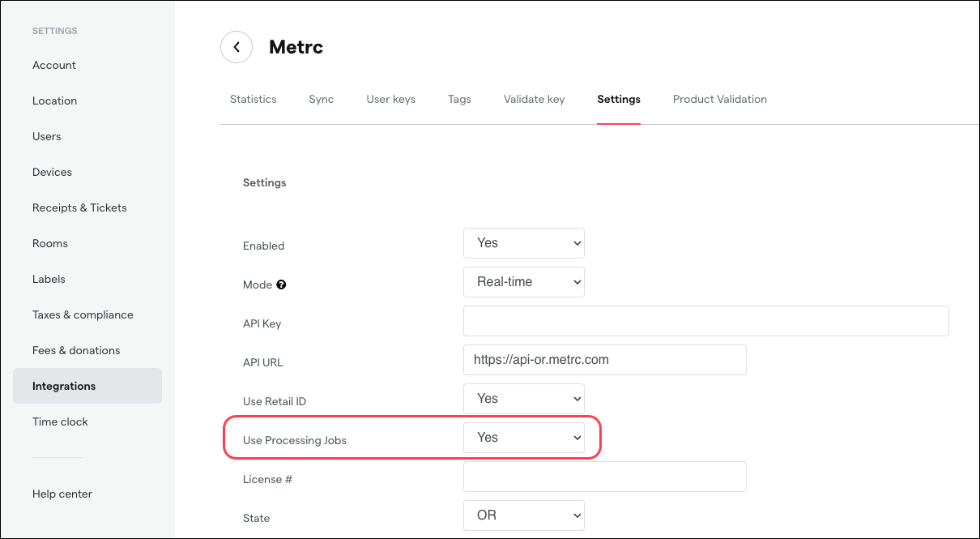Image resolution: width=980 pixels, height=539 pixels.
Task: Open Devices settings in sidebar
Action: click(x=53, y=172)
